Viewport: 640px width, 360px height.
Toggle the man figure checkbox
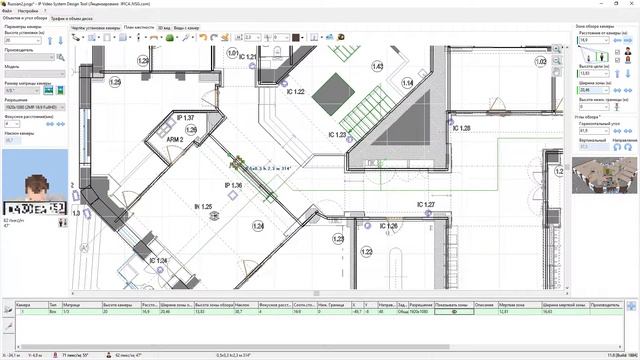[617, 52]
